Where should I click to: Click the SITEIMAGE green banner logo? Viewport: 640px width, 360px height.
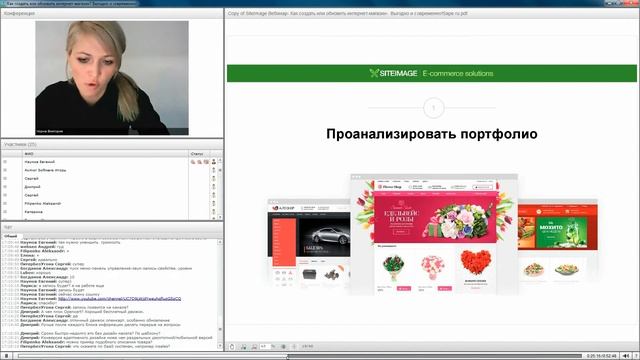[x=393, y=73]
